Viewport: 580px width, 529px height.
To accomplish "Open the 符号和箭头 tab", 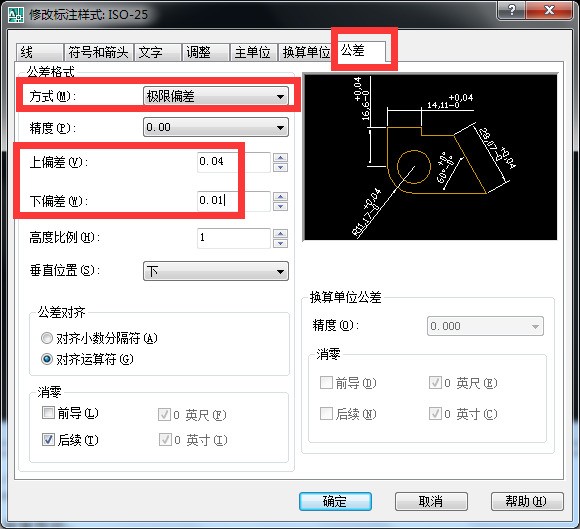I will (98, 52).
